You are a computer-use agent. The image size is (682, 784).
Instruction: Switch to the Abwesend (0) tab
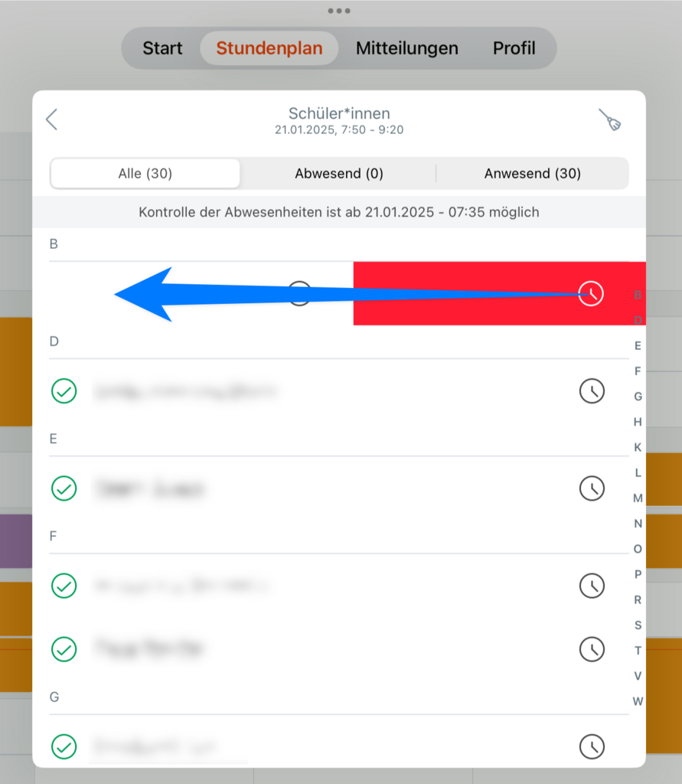click(x=339, y=174)
